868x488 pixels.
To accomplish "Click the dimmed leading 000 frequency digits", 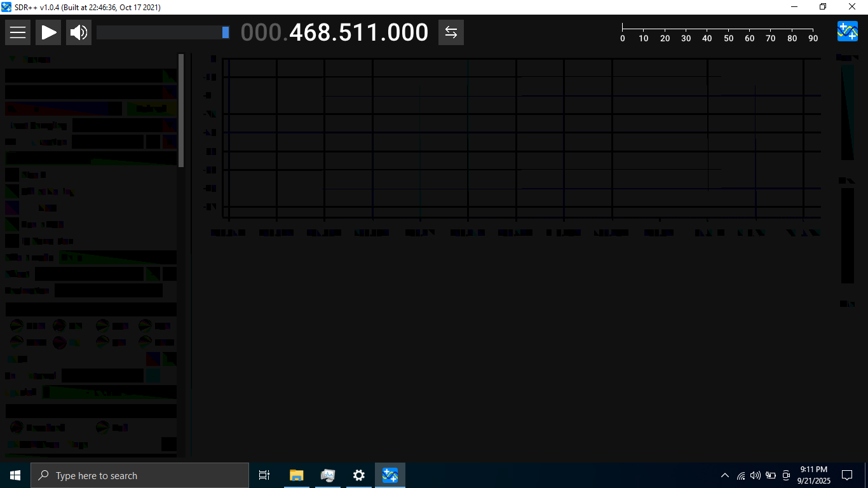I will click(x=262, y=32).
